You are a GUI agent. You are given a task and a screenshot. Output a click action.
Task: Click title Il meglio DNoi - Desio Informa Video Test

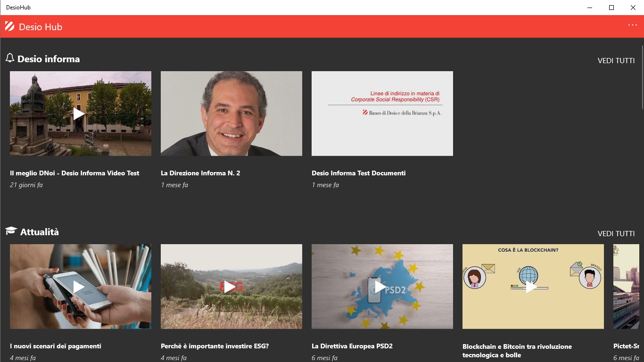click(74, 173)
